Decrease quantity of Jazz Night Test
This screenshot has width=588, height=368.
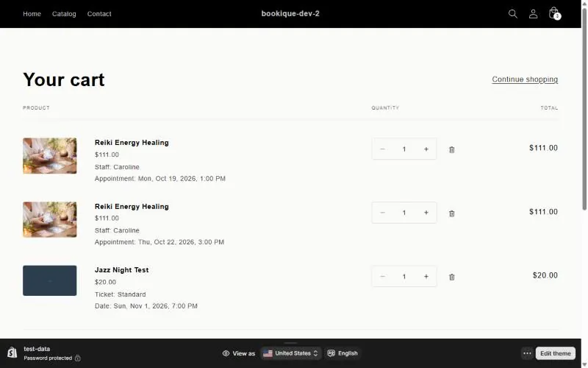pyautogui.click(x=382, y=277)
